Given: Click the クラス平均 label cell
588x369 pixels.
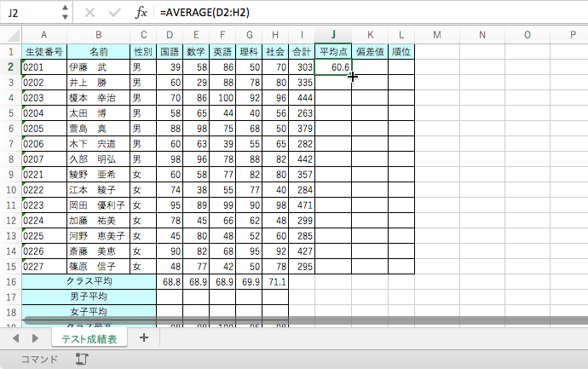Looking at the screenshot, I should point(89,281).
